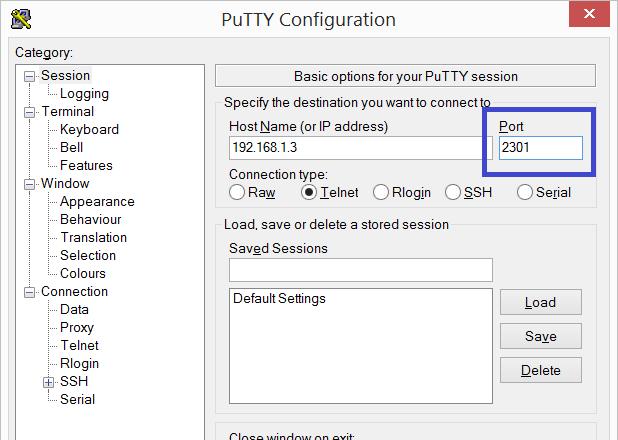Viewport: 618px width, 440px height.
Task: Open the Logging category
Action: pos(84,94)
